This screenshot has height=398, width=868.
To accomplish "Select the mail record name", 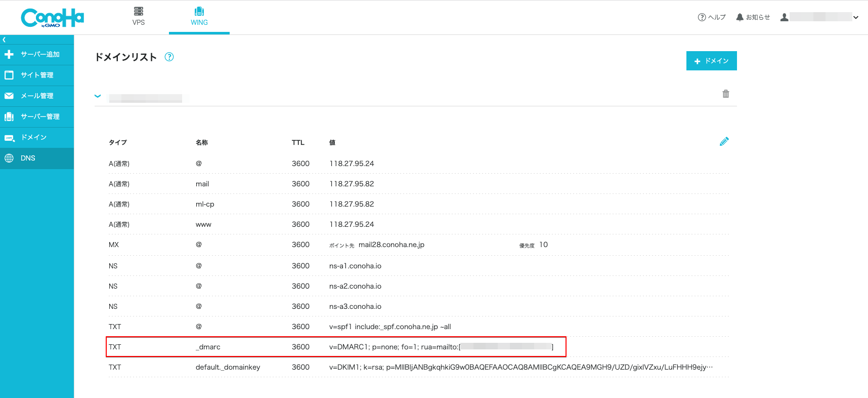I will [202, 184].
